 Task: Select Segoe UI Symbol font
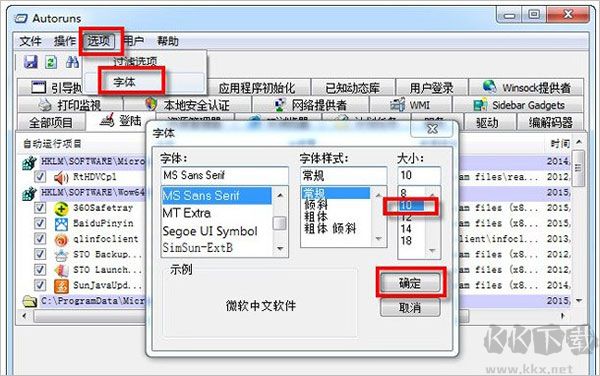(x=217, y=231)
